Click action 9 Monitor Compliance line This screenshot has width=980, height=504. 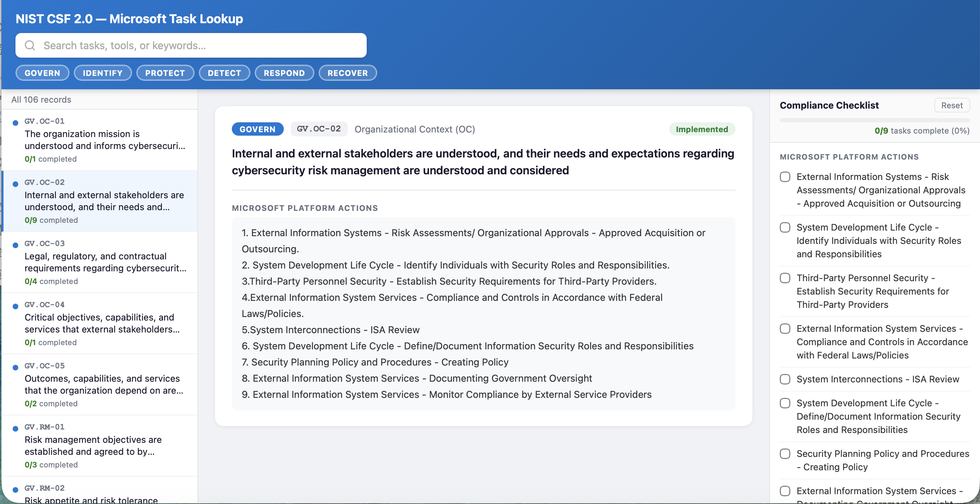click(447, 394)
